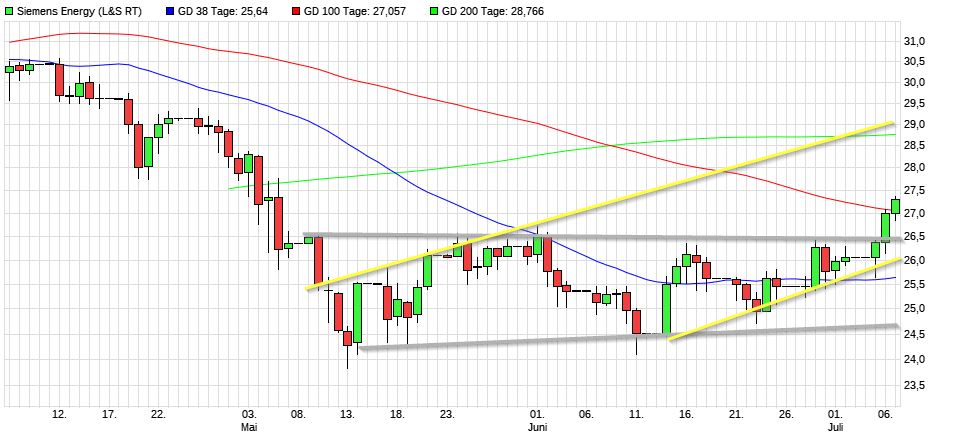This screenshot has height=436, width=961.
Task: Click the '13.' date axis label
Action: click(x=348, y=415)
